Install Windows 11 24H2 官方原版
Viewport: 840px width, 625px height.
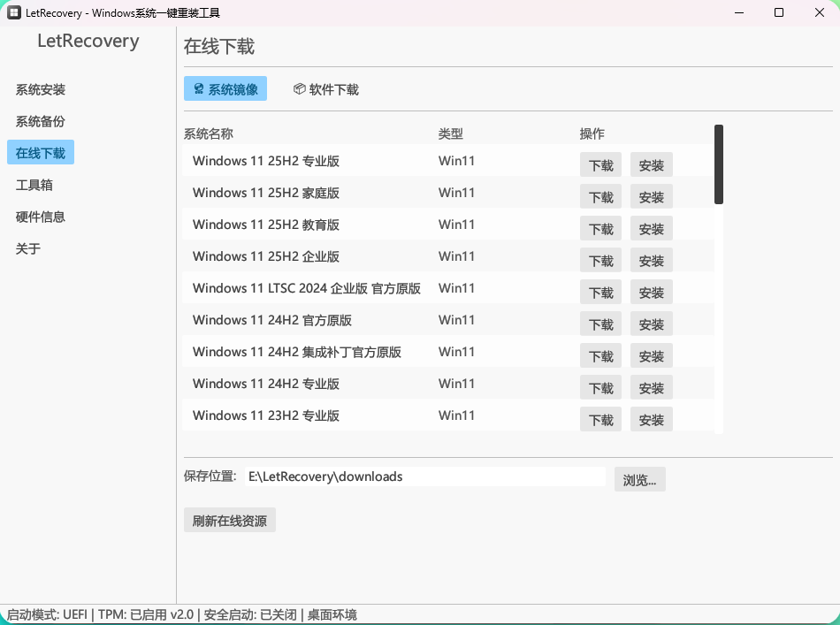click(651, 324)
